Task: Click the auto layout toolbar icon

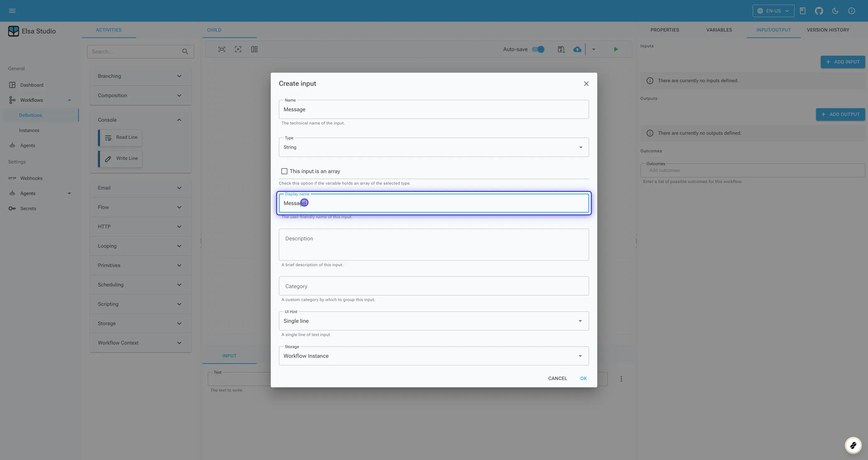Action: click(x=254, y=49)
